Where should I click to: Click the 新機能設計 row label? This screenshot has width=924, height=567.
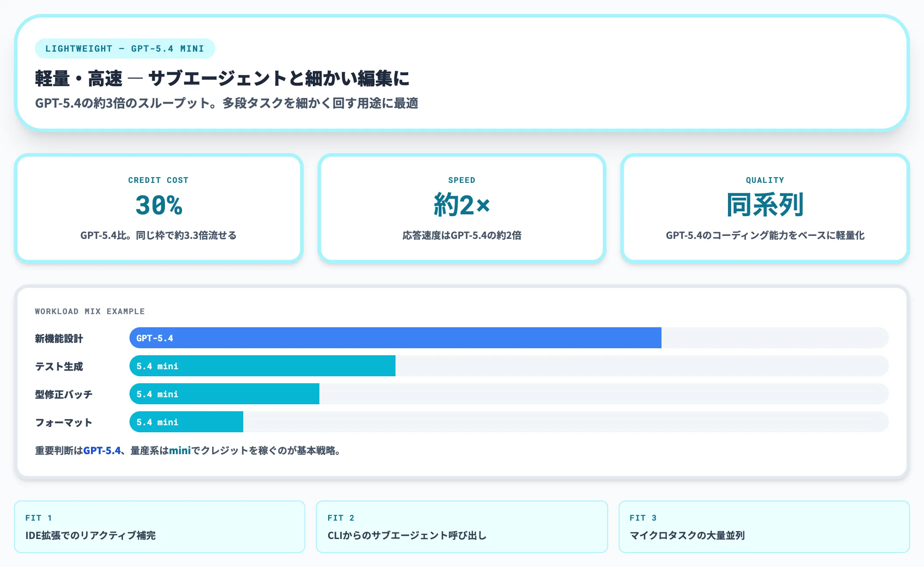[x=59, y=338]
